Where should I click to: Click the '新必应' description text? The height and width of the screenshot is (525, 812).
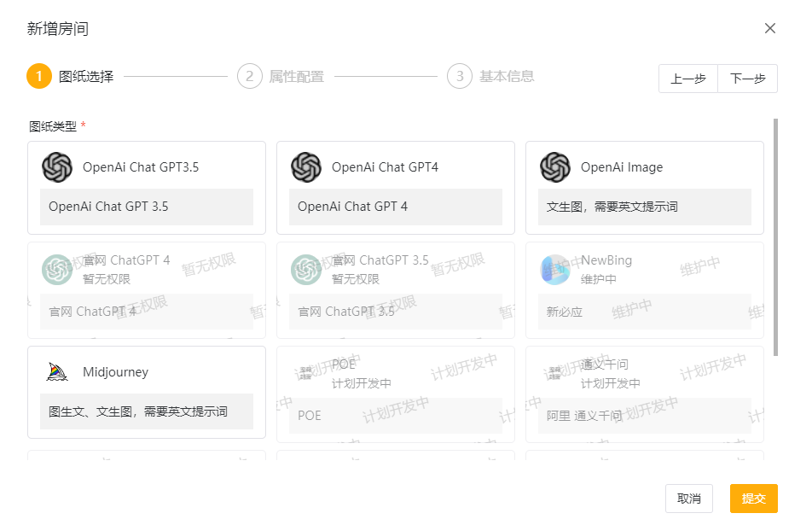(x=565, y=312)
